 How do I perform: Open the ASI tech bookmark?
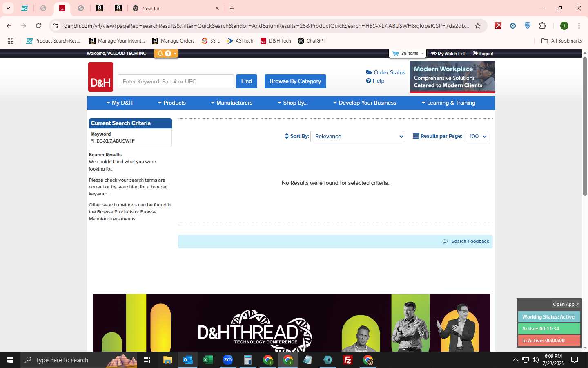click(240, 41)
